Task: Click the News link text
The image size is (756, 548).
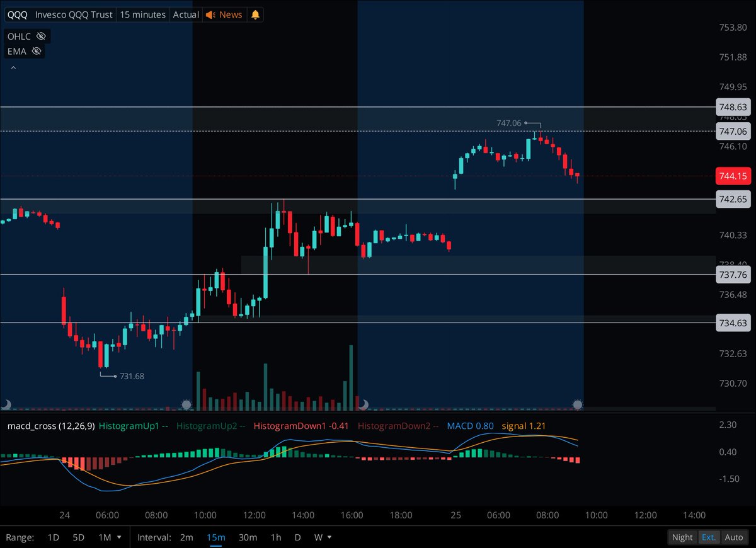Action: click(x=231, y=14)
